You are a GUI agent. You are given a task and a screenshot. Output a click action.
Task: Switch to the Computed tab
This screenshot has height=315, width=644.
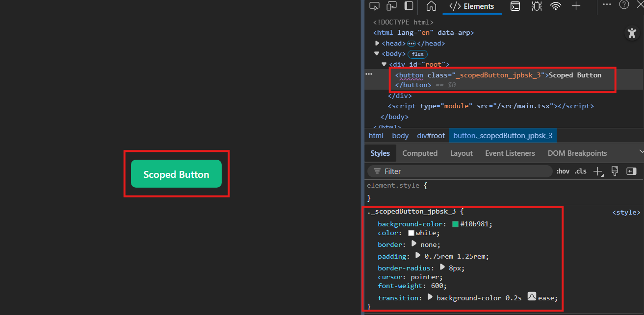[x=420, y=153]
